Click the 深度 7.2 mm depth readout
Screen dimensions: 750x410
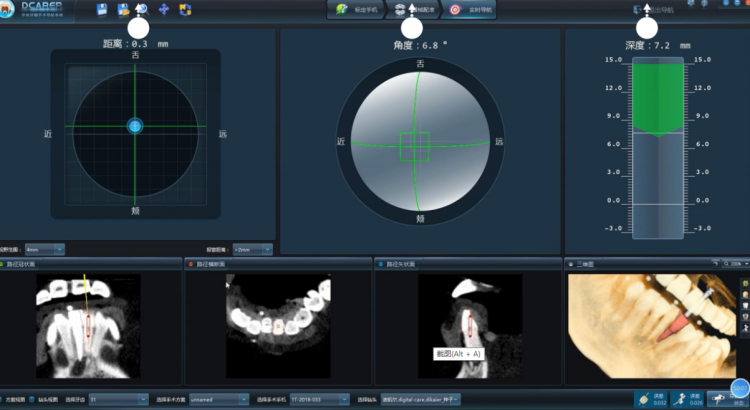click(x=658, y=45)
